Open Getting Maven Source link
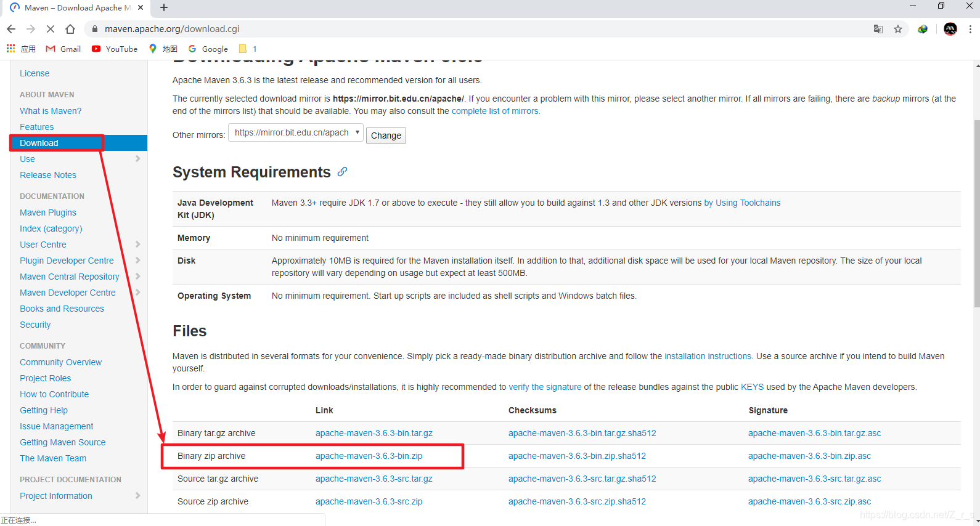Screen dimensions: 980x526 click(x=62, y=442)
